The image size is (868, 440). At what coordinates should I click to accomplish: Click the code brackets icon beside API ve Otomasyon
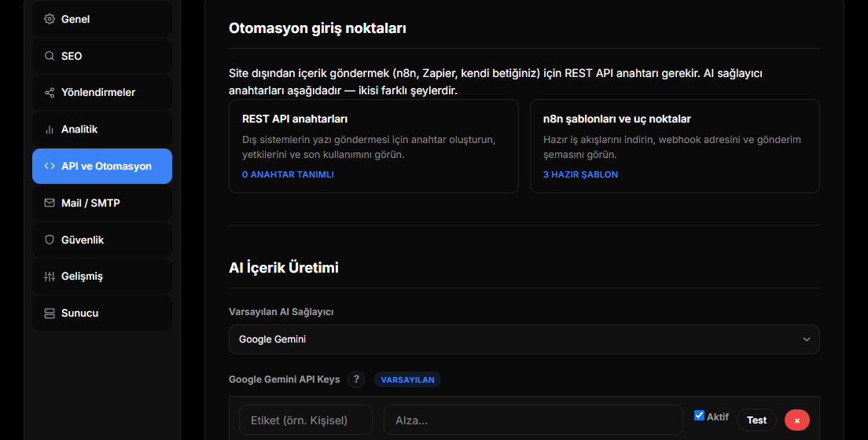[x=50, y=166]
